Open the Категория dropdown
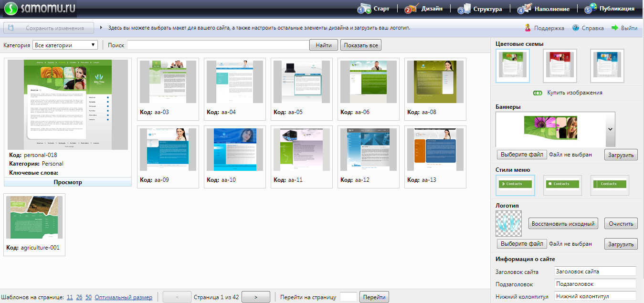644x303 pixels. point(65,45)
